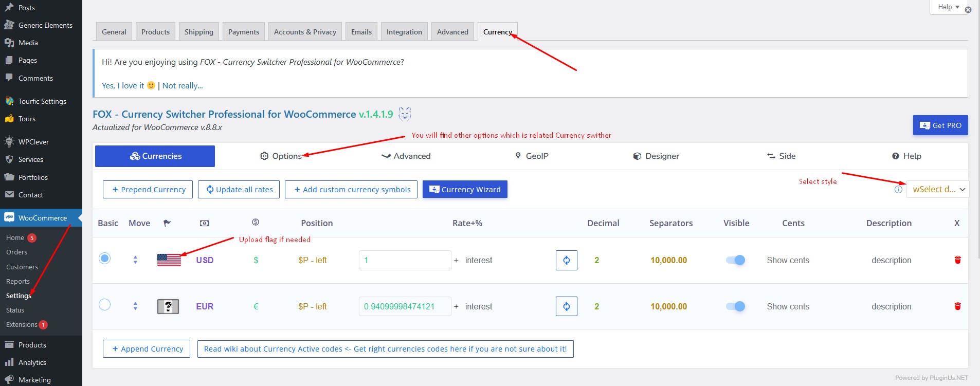The width and height of the screenshot is (980, 386).
Task: Click the WPClever lightbulb icon
Action: [9, 141]
